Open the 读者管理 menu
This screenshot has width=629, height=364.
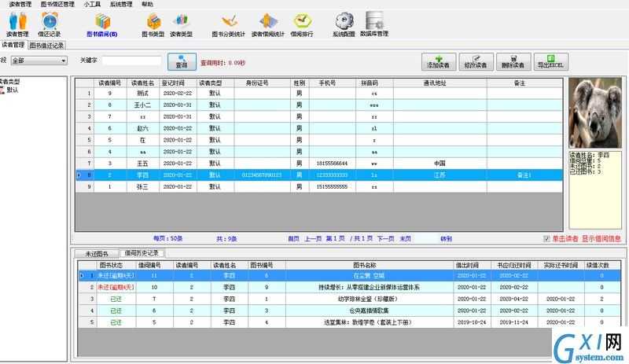coord(20,4)
